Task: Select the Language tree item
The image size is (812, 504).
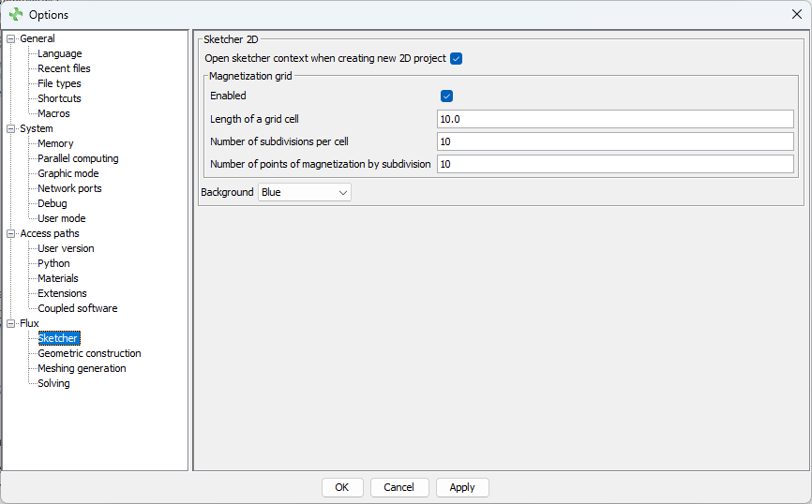Action: tap(59, 53)
